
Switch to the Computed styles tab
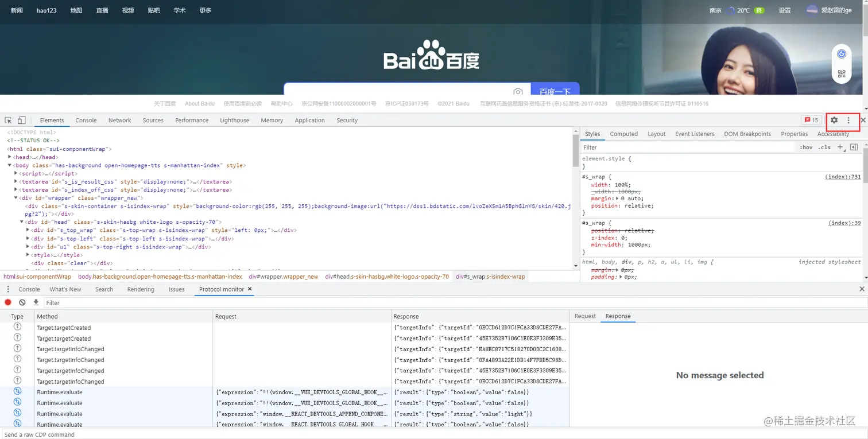624,134
